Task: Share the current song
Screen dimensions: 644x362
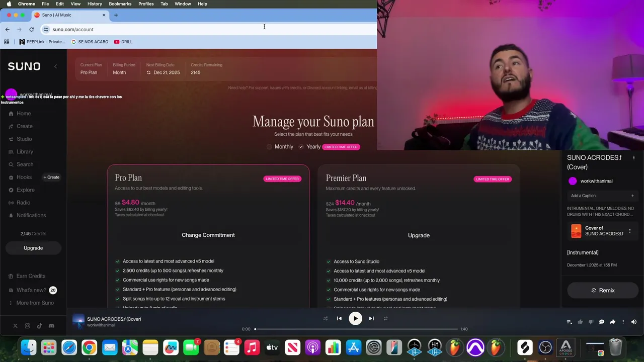Action: [x=612, y=322]
